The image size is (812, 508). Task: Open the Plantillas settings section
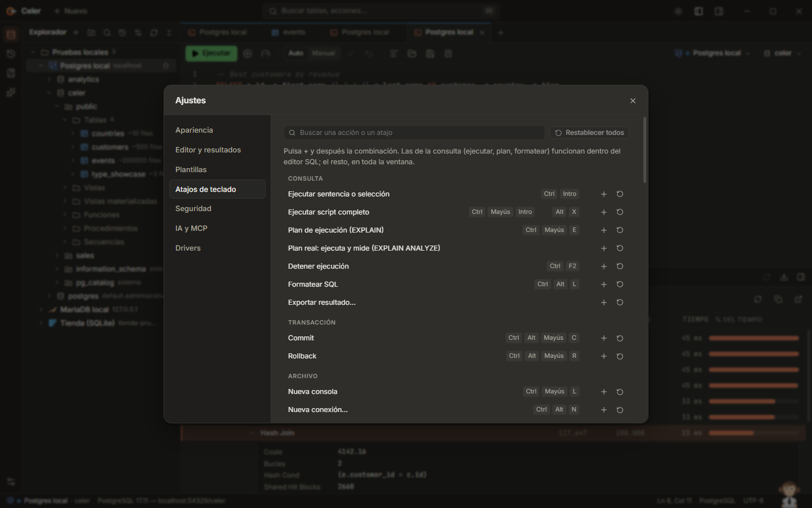point(217,170)
